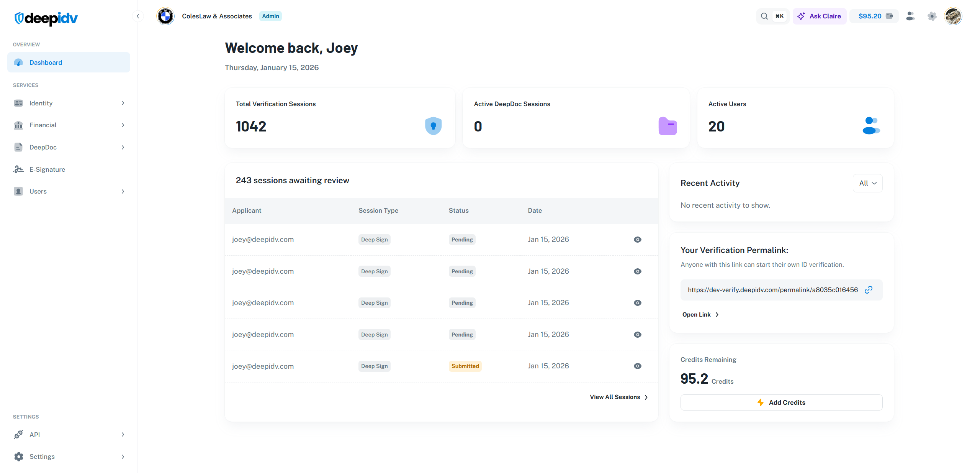View the third session row eye icon
980x473 pixels.
637,303
